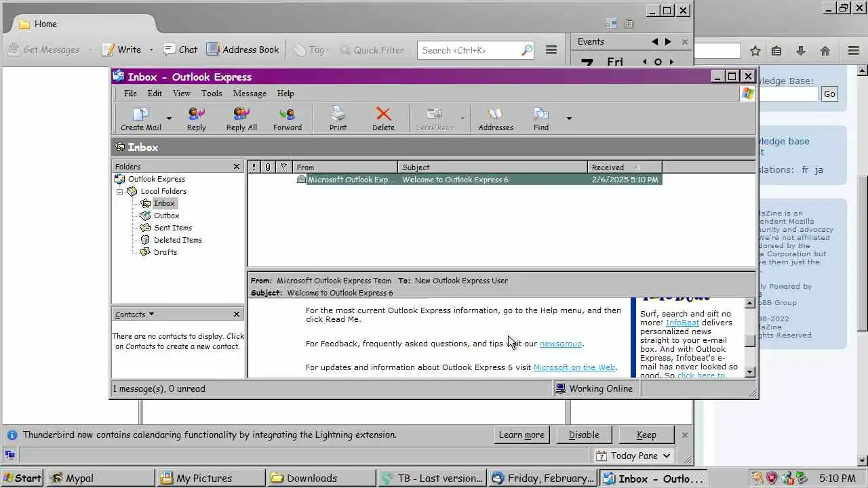Open the Microsoft on the Web link
This screenshot has height=488, width=868.
574,367
